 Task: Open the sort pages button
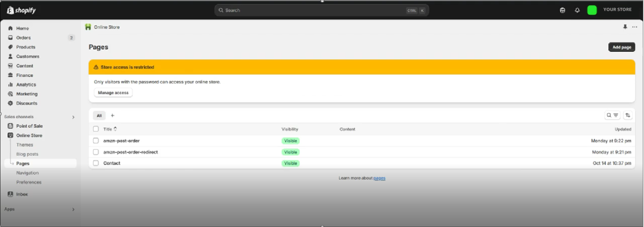click(628, 115)
